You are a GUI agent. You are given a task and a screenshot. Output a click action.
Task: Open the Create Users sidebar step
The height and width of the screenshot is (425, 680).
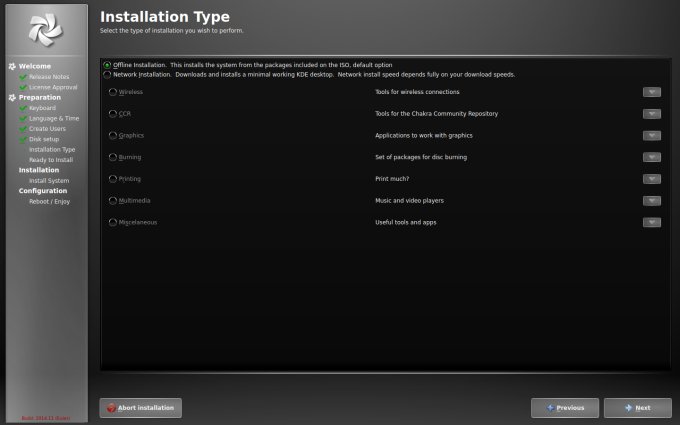pyautogui.click(x=47, y=129)
